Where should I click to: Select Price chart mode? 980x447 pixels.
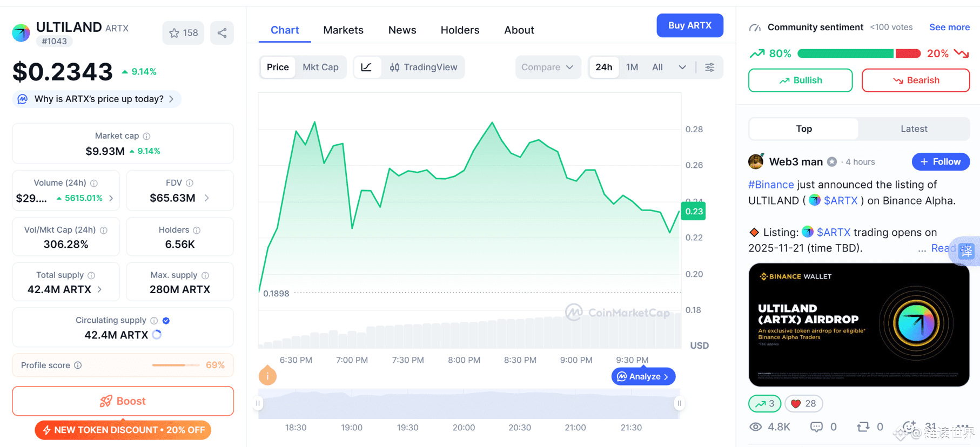(278, 67)
